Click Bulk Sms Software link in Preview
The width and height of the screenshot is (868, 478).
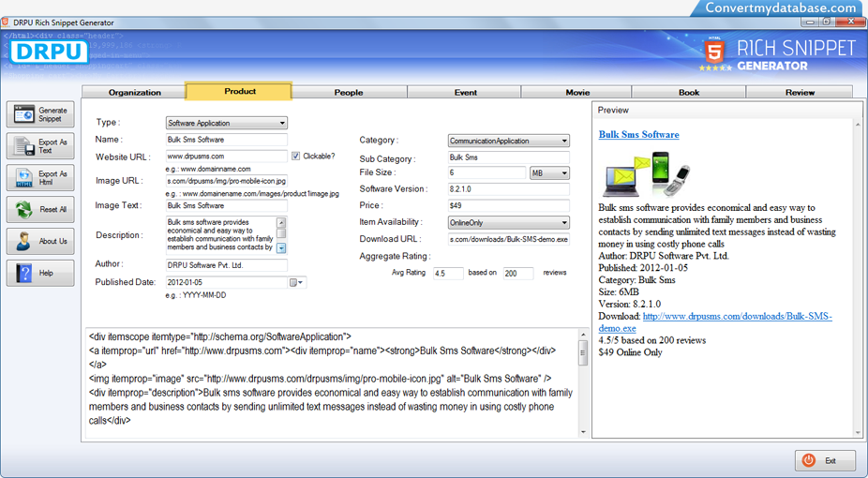638,134
